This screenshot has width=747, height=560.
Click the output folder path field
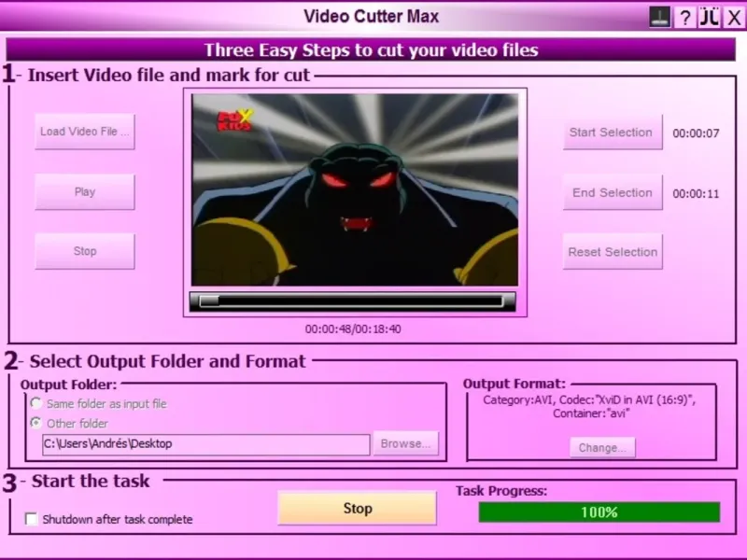tap(205, 444)
